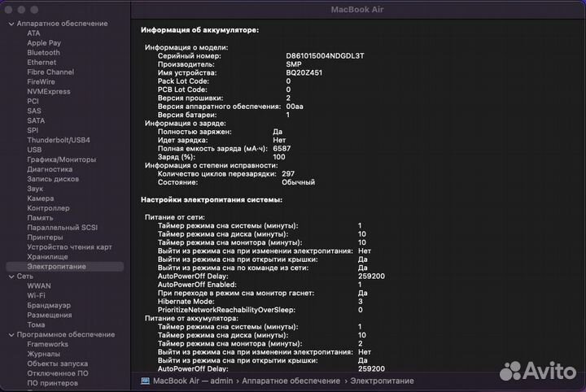
Task: Click the battery condition value Обычный
Action: [298, 182]
